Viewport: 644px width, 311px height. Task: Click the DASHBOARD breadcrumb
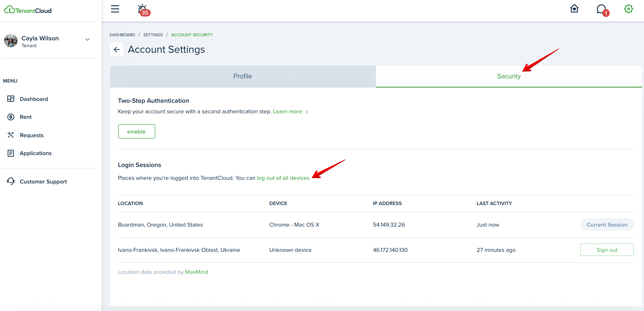point(122,35)
